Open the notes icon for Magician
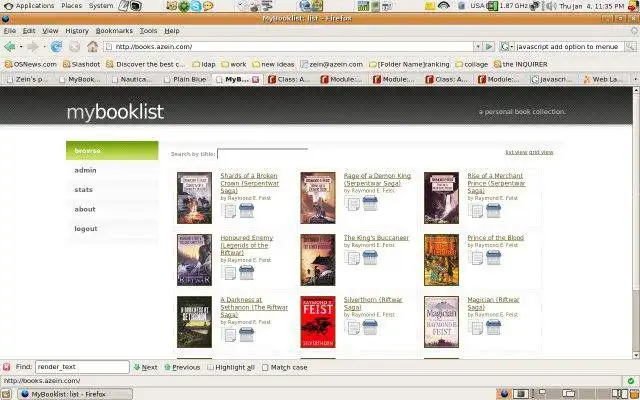 click(476, 328)
